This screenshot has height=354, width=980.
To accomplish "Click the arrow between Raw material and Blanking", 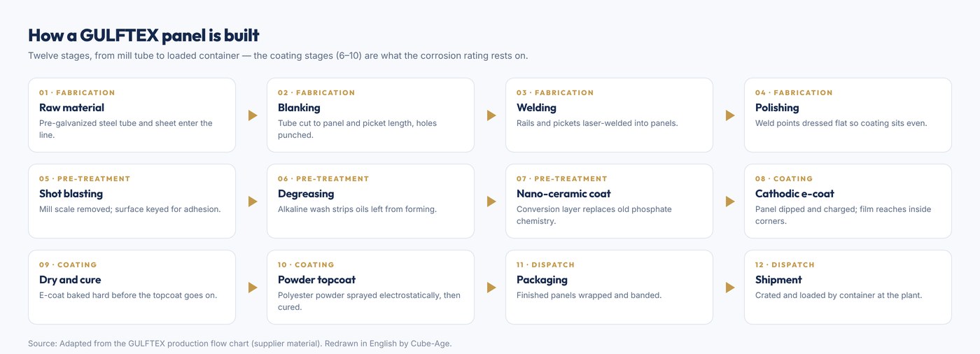I will pos(253,115).
